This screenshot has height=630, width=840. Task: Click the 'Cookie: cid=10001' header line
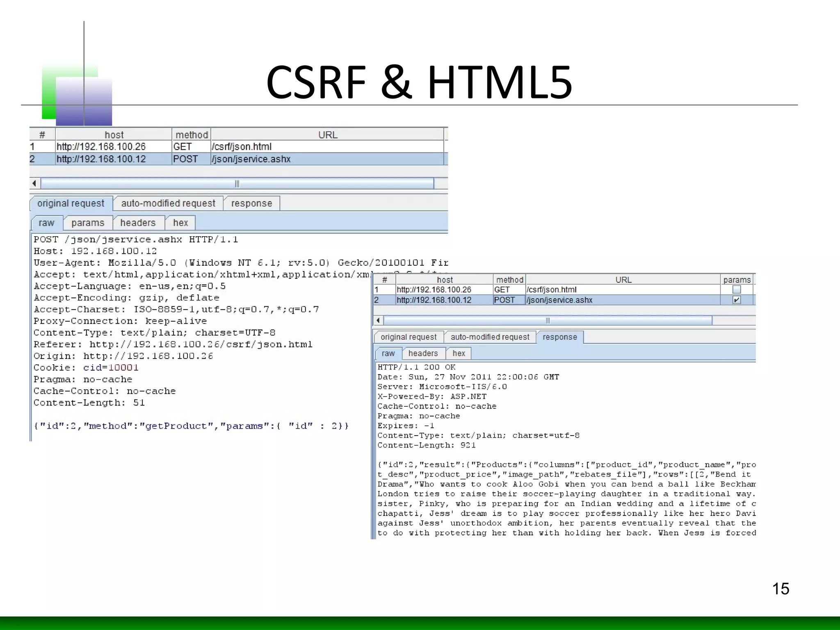[86, 368]
